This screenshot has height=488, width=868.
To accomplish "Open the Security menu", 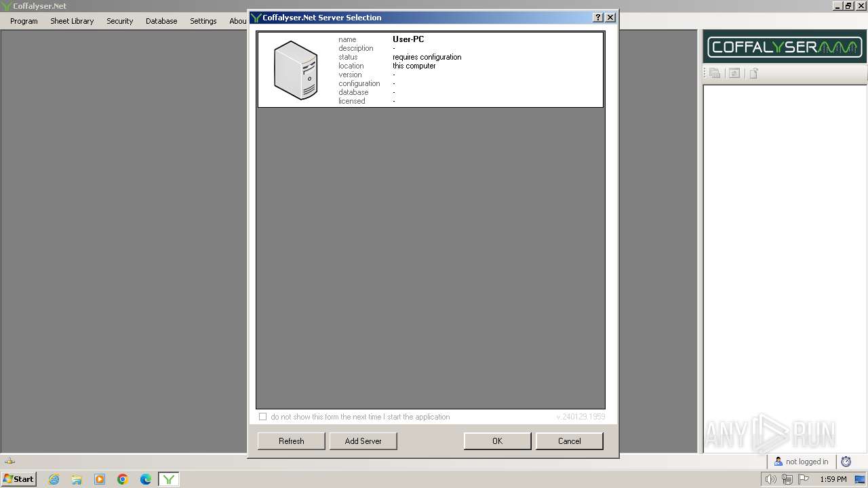I will point(119,21).
